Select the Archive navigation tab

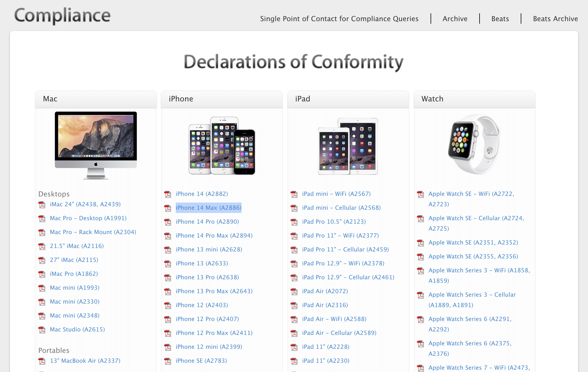coord(455,19)
